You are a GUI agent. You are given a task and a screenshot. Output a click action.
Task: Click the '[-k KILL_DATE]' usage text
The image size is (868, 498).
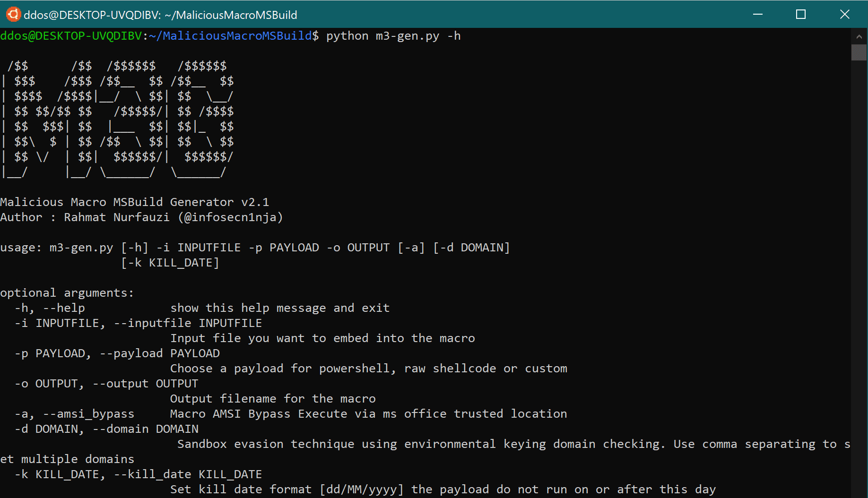pyautogui.click(x=170, y=263)
